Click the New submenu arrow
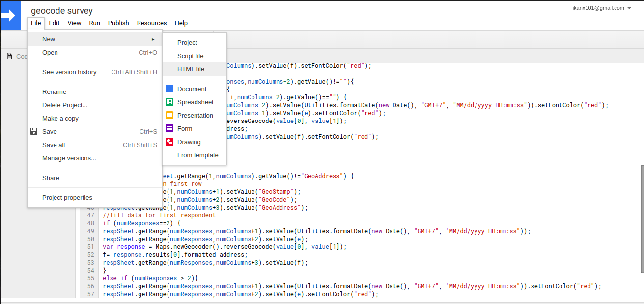The height and width of the screenshot is (304, 644). click(x=153, y=39)
